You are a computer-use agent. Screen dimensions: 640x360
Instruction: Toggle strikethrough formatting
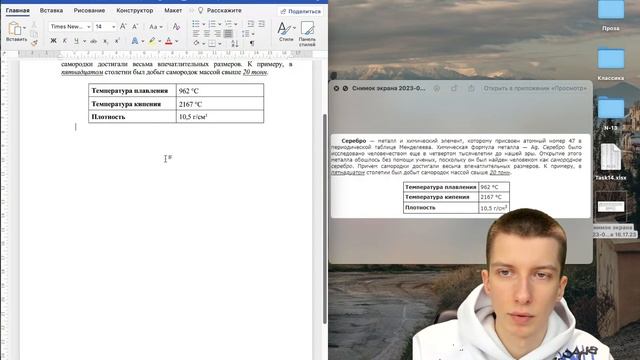[93, 41]
